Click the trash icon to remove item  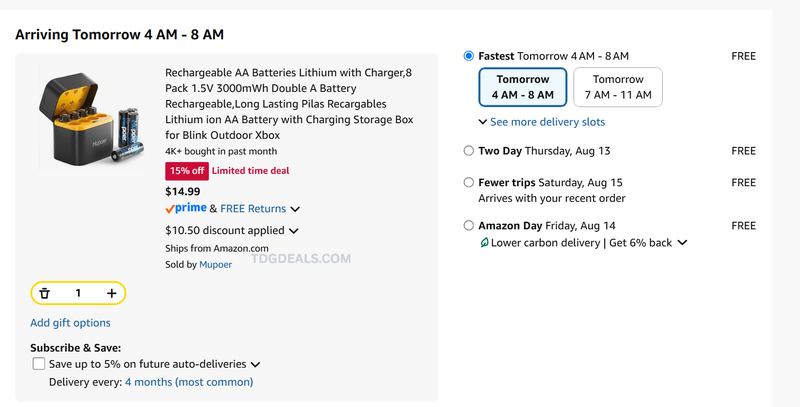click(45, 293)
